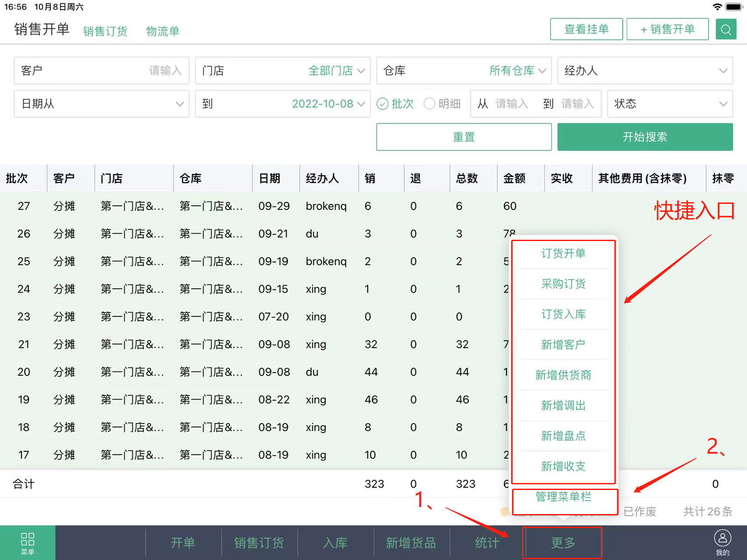Choose 采购订货 from the popup menu
The width and height of the screenshot is (747, 560).
tap(564, 284)
